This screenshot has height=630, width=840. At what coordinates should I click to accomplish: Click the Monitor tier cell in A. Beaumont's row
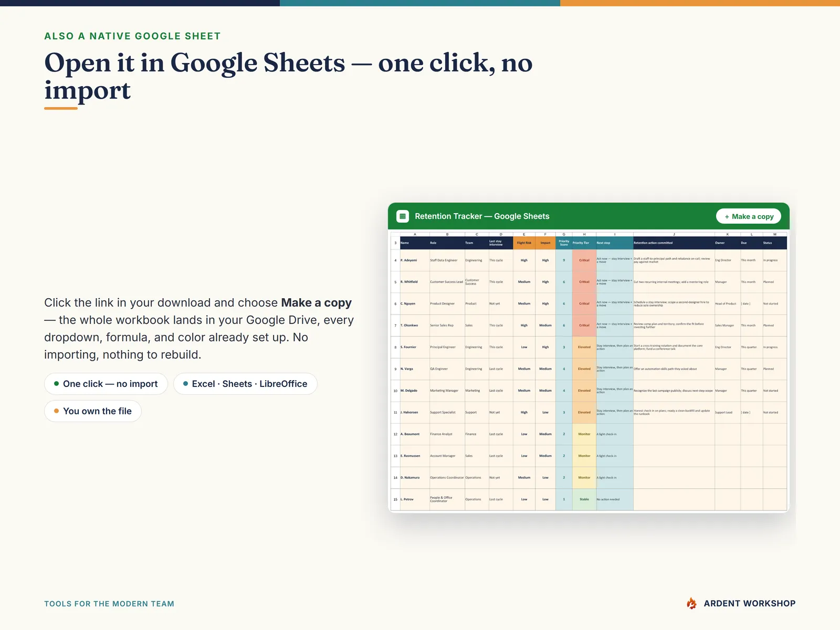coord(584,434)
